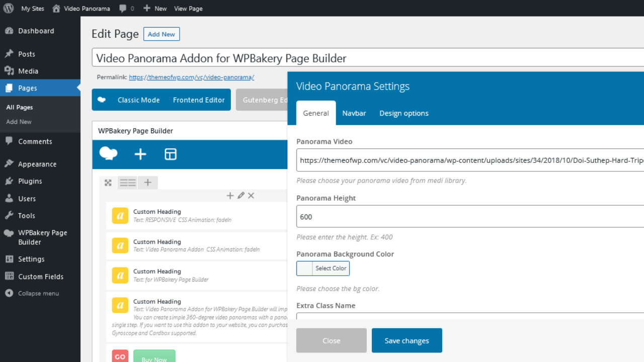Image resolution: width=644 pixels, height=362 pixels.
Task: Click Add New under Pages
Action: coord(19,122)
